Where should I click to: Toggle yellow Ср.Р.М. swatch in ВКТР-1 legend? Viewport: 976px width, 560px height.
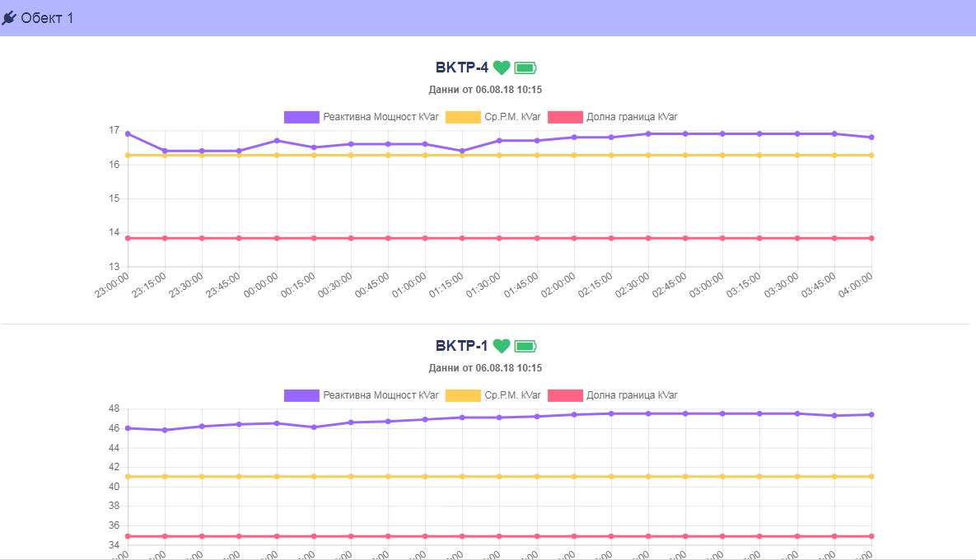(463, 395)
